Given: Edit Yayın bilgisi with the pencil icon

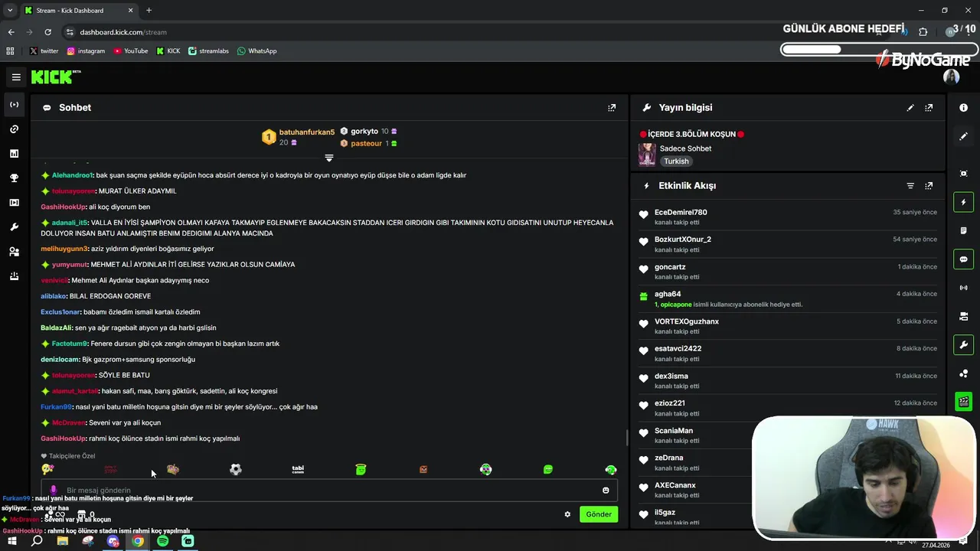Looking at the screenshot, I should click(x=910, y=108).
